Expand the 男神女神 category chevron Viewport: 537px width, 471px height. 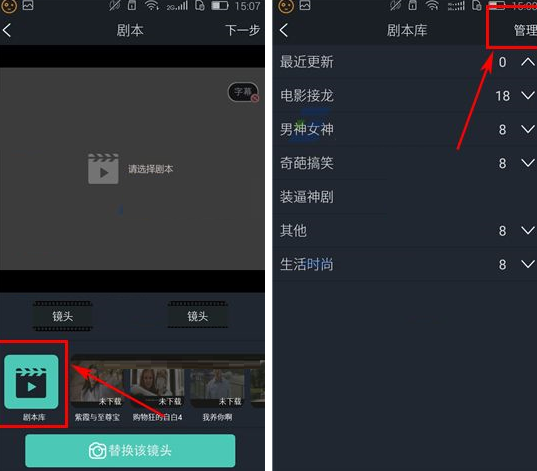point(528,129)
